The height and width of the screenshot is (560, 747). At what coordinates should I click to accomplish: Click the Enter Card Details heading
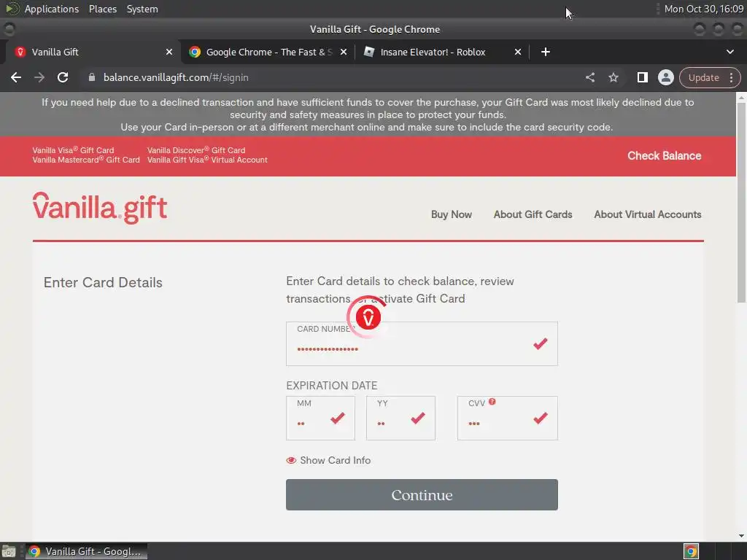click(103, 282)
